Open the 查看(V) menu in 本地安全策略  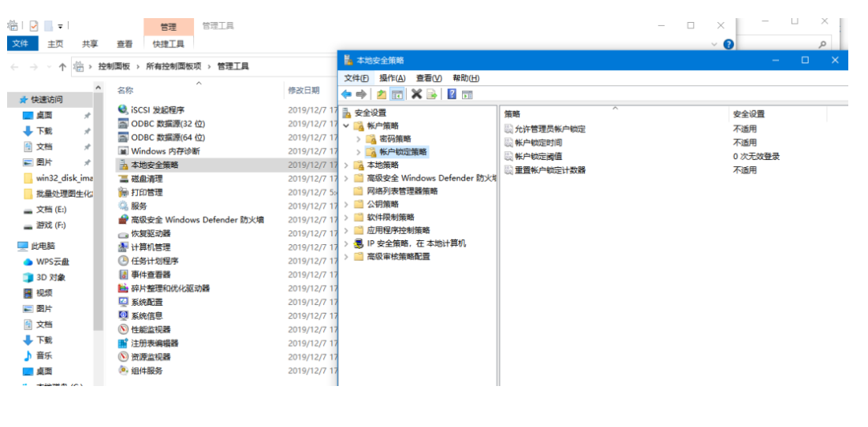(429, 78)
